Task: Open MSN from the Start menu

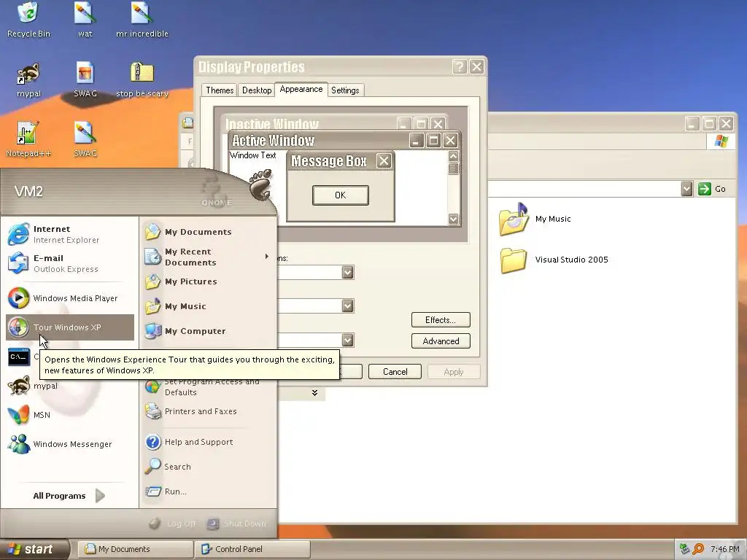Action: (69, 415)
